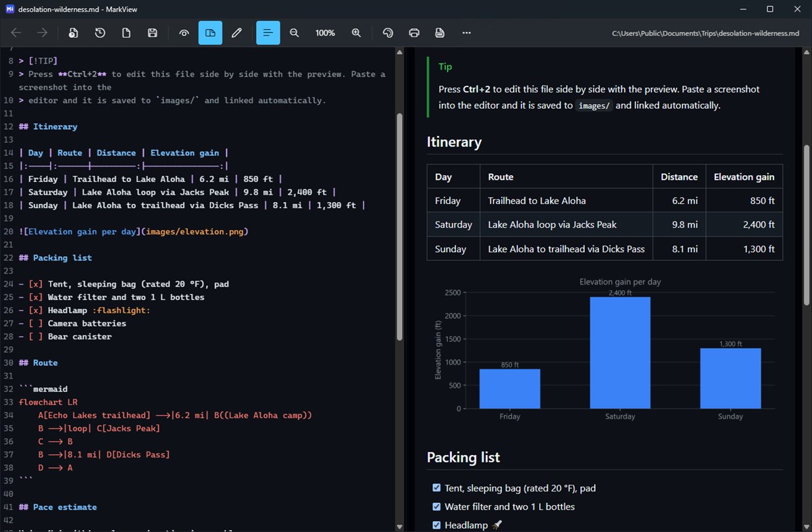This screenshot has width=812, height=532.
Task: Click the Sunday bar in the elevation chart
Action: pos(730,379)
